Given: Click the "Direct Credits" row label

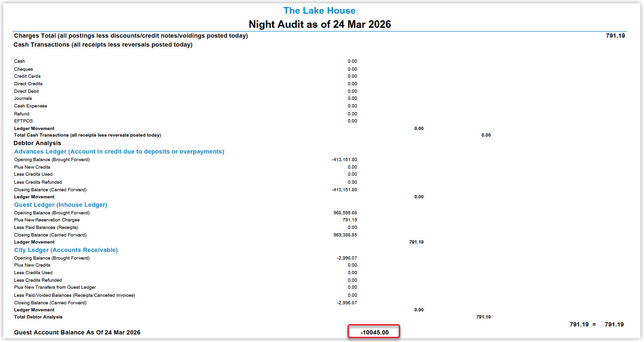Looking at the screenshot, I should click(28, 84).
